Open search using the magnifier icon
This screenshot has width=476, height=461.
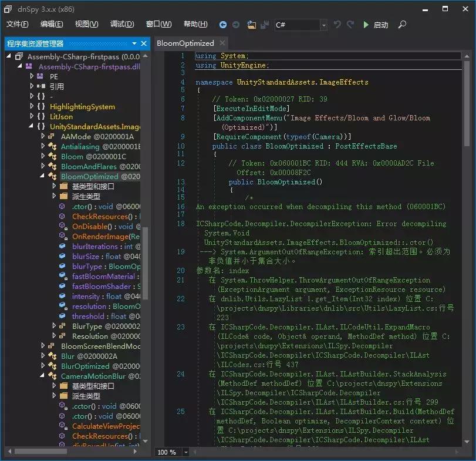403,25
